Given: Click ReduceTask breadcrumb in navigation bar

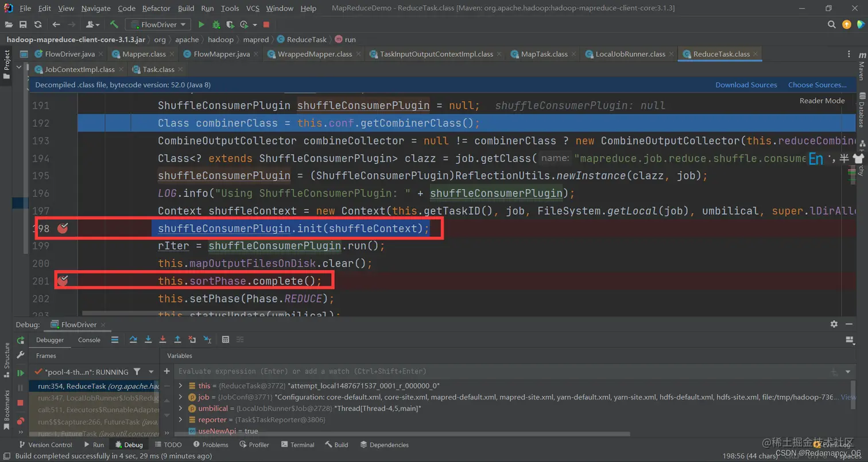Looking at the screenshot, I should [302, 40].
